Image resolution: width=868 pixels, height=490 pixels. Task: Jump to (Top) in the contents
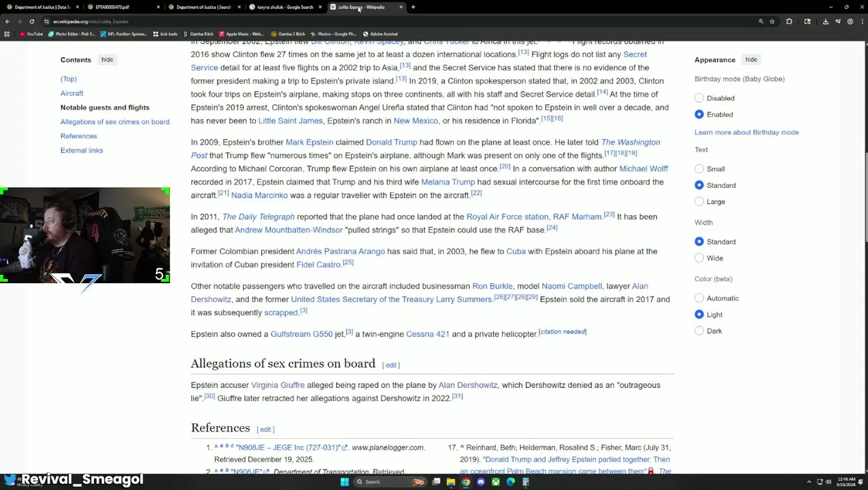tap(69, 79)
